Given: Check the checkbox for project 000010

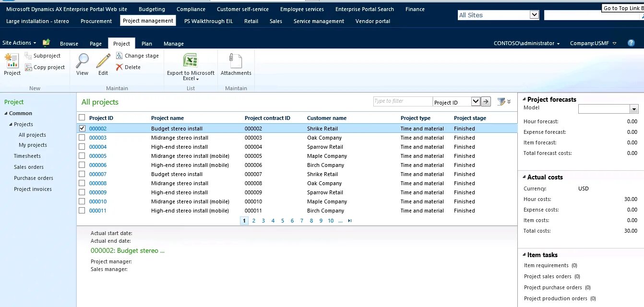Looking at the screenshot, I should pyautogui.click(x=82, y=201).
